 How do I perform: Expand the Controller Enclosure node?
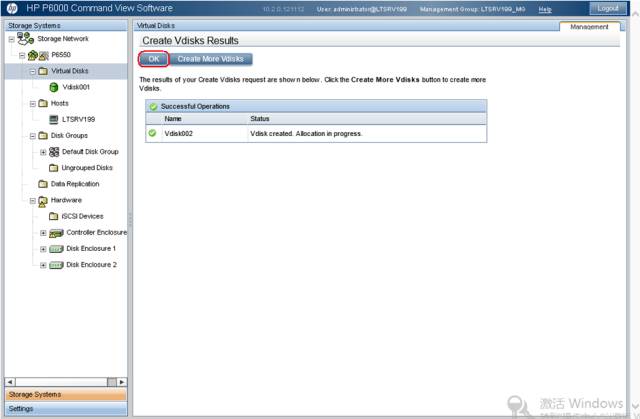pos(43,233)
